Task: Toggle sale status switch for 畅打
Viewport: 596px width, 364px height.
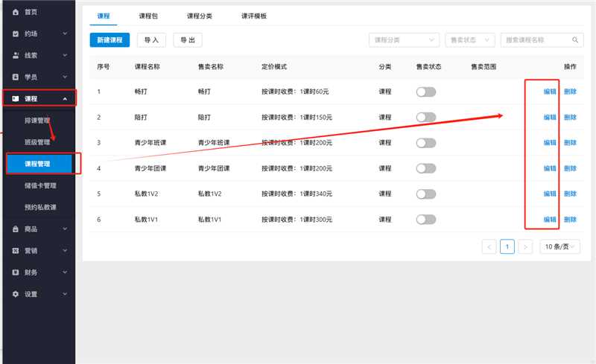Action: 425,92
